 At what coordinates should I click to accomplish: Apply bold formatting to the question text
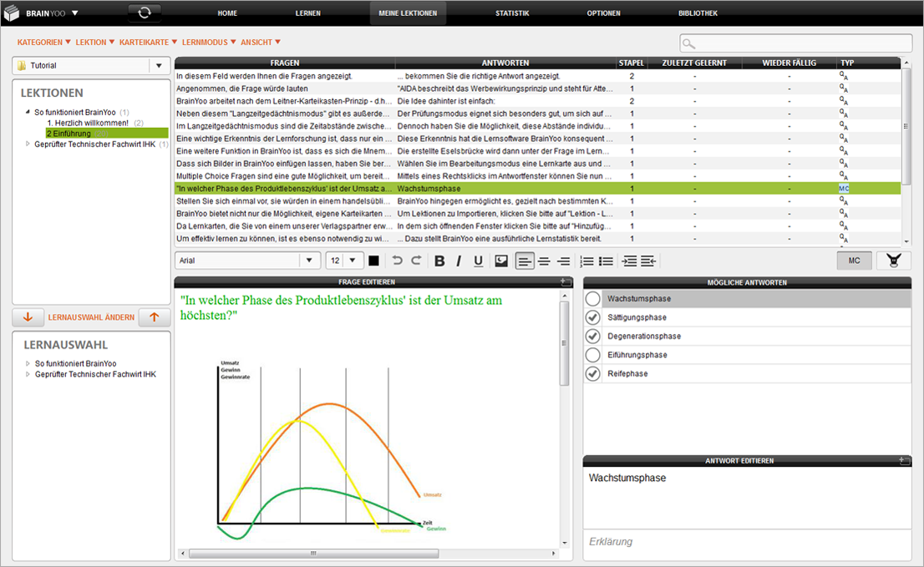(439, 261)
